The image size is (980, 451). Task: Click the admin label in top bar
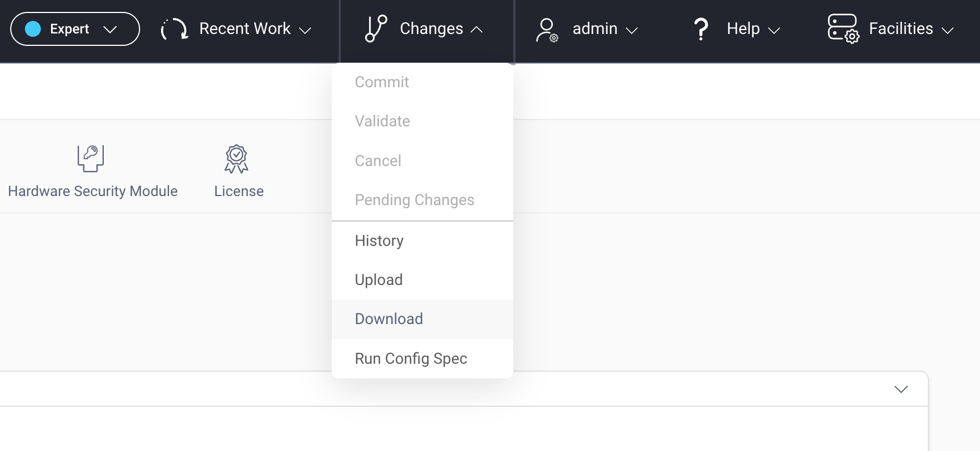point(595,28)
